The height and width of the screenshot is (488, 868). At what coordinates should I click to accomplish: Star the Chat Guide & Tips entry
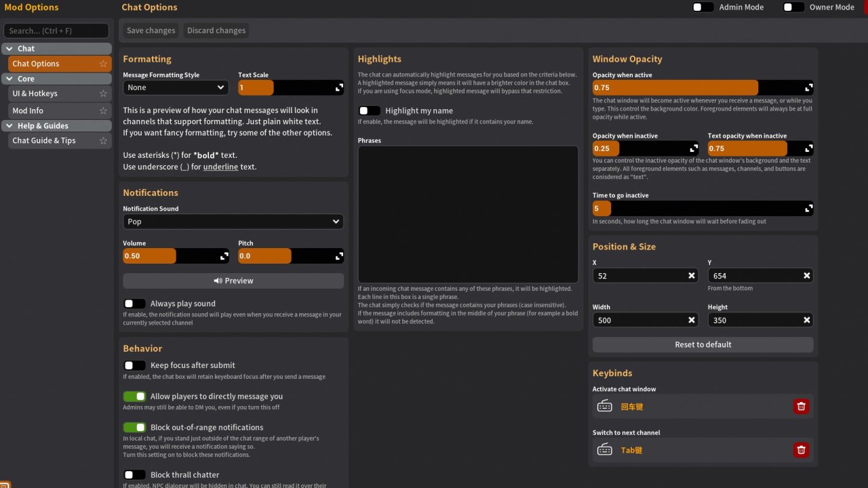(103, 140)
